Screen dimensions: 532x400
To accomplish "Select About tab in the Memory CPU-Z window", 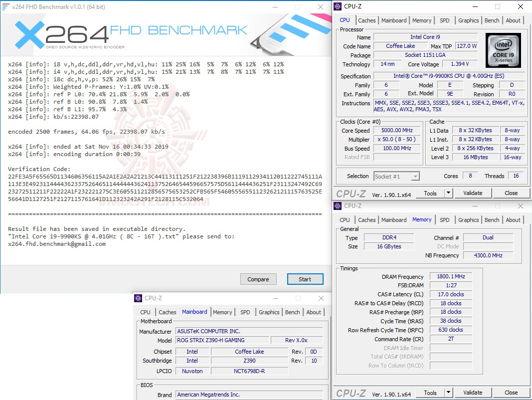I will [513, 220].
